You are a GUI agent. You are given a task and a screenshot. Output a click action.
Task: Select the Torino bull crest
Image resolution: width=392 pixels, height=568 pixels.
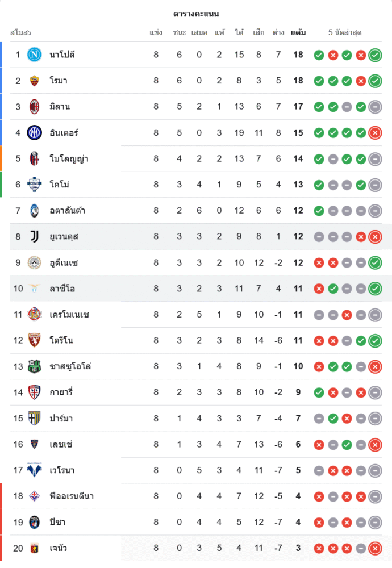click(x=35, y=340)
